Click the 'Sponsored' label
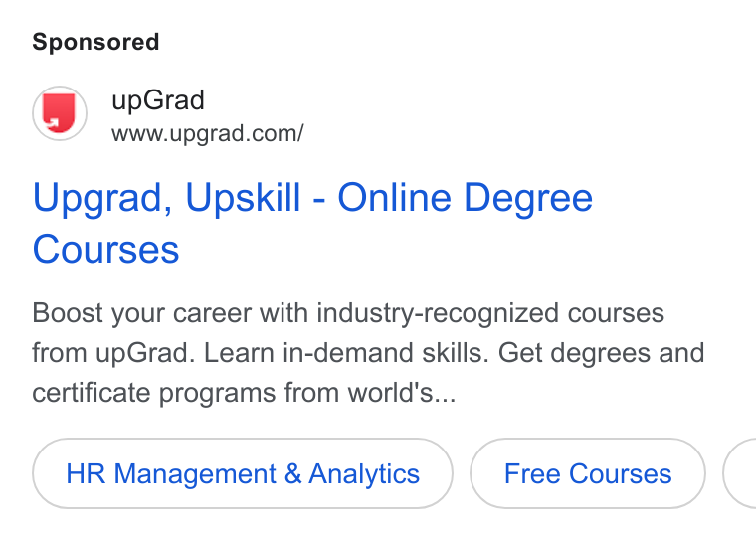Screen dimensions: 756x541 pos(95,42)
